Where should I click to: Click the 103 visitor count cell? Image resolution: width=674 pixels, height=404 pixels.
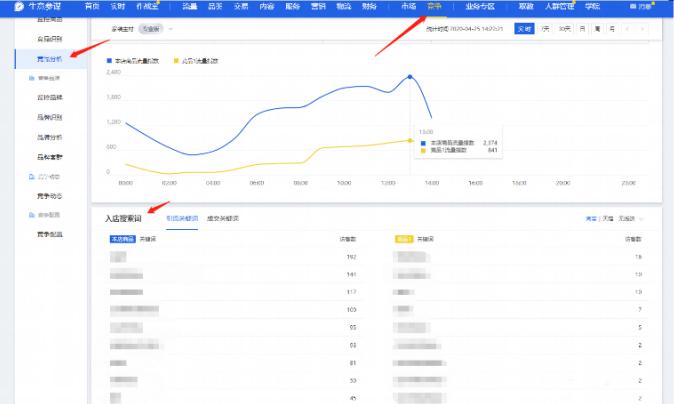(x=351, y=309)
